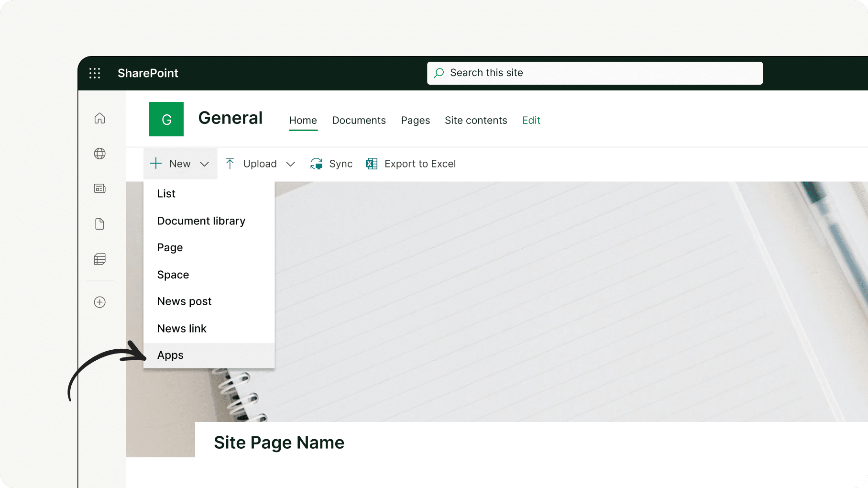Open the Documents navigation tab
The width and height of the screenshot is (868, 488).
point(359,121)
